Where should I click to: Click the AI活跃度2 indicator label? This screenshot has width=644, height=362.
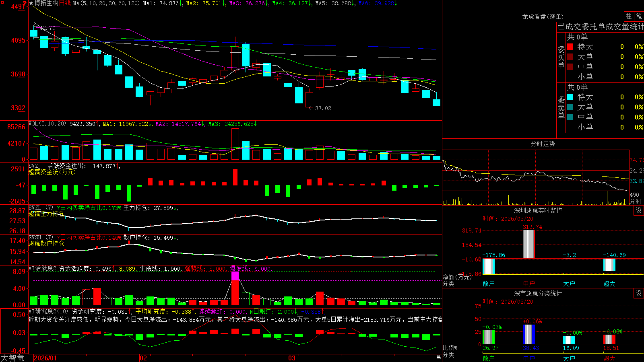pyautogui.click(x=43, y=268)
